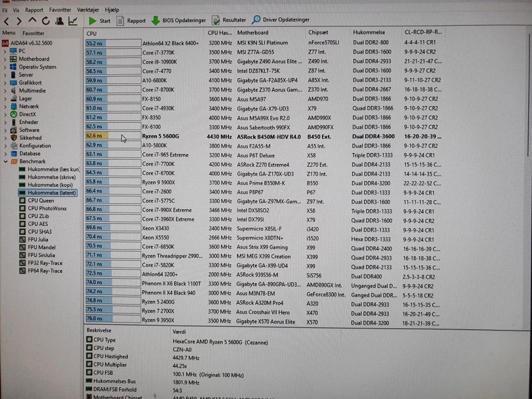The width and height of the screenshot is (532, 399).
Task: Open the graph chart icon in the toolbar
Action: click(73, 21)
